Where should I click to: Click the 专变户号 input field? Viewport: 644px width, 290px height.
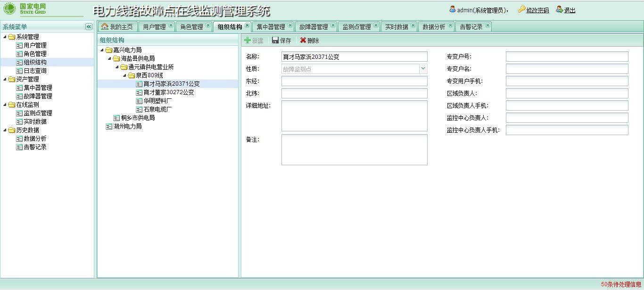[567, 56]
